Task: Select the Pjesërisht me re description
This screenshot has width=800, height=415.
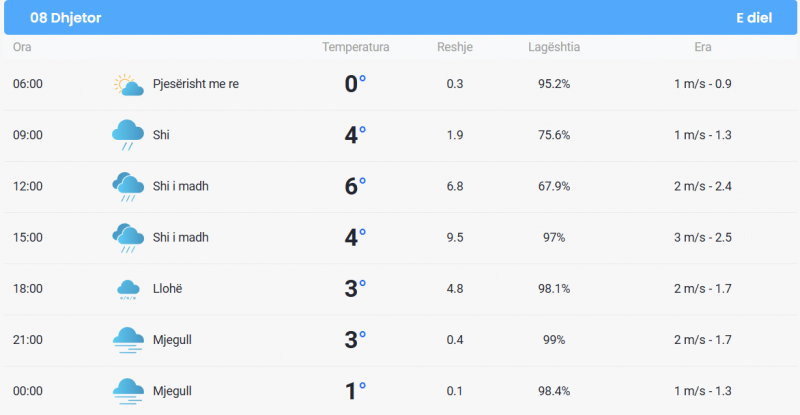Action: coord(196,84)
